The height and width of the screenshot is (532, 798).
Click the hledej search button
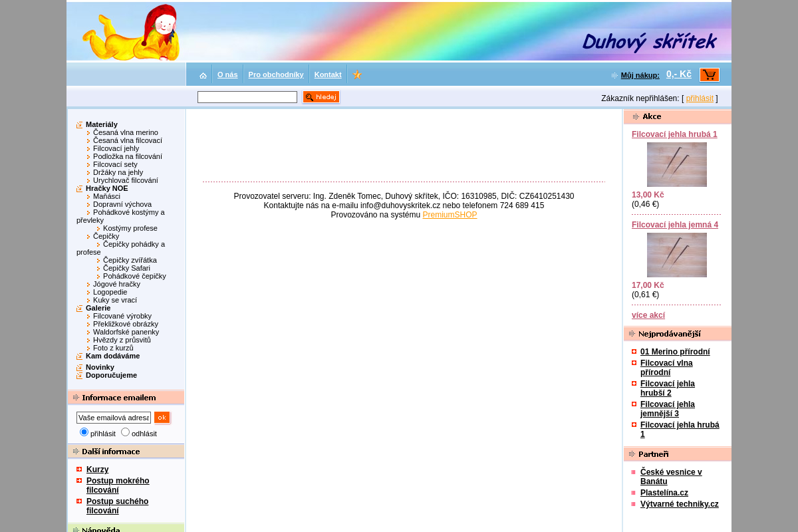pyautogui.click(x=321, y=97)
